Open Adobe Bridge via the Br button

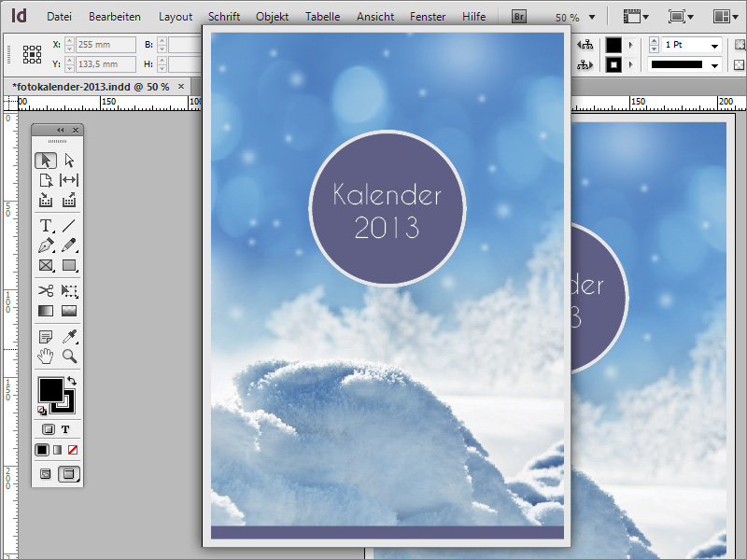point(518,16)
